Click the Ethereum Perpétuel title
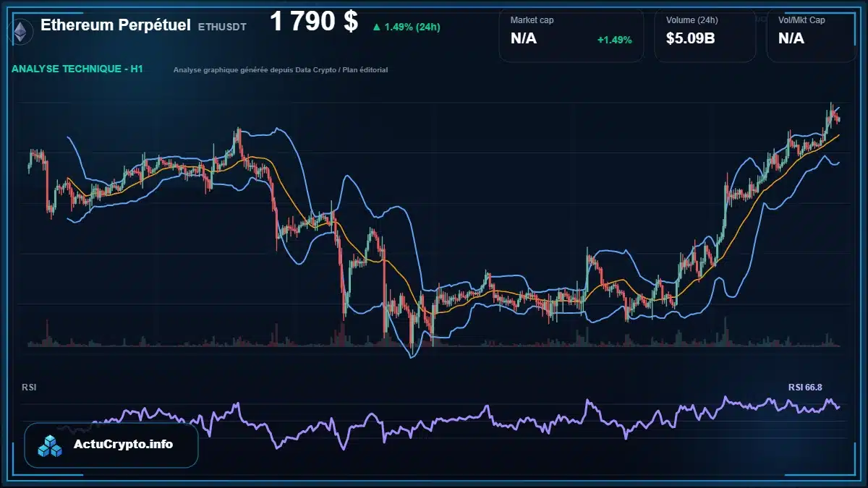Screen dimensions: 868x488 [x=116, y=25]
